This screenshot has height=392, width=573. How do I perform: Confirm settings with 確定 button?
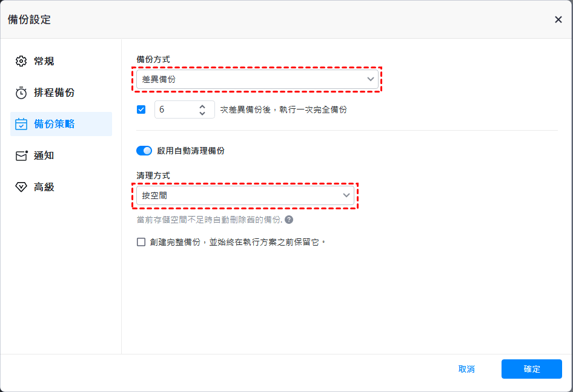point(531,369)
